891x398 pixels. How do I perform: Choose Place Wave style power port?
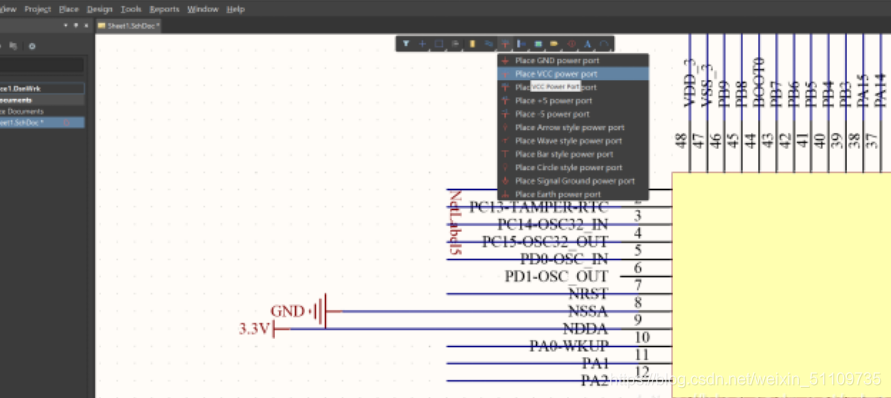point(573,140)
